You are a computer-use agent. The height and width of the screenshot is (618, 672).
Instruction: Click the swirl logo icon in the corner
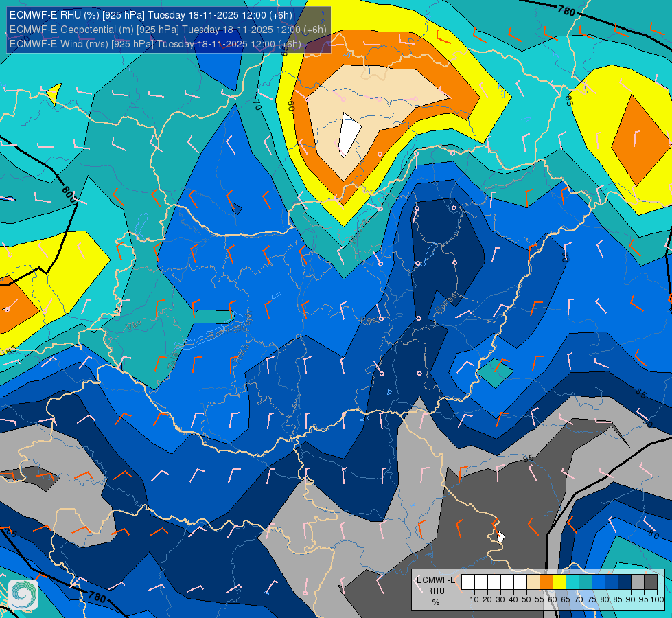[x=23, y=595]
